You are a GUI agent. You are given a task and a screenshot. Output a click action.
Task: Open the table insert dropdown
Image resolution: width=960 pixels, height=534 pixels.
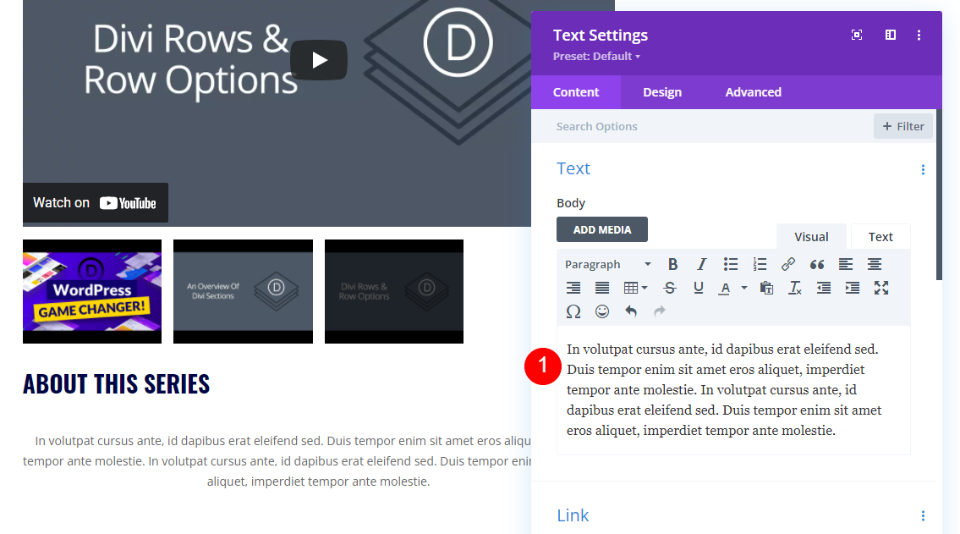point(635,288)
